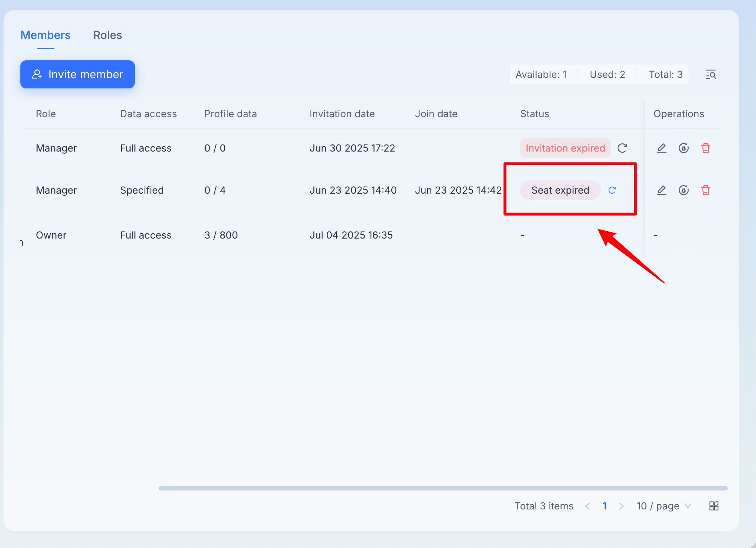The height and width of the screenshot is (548, 756).
Task: Go to next page arrow
Action: click(x=621, y=506)
